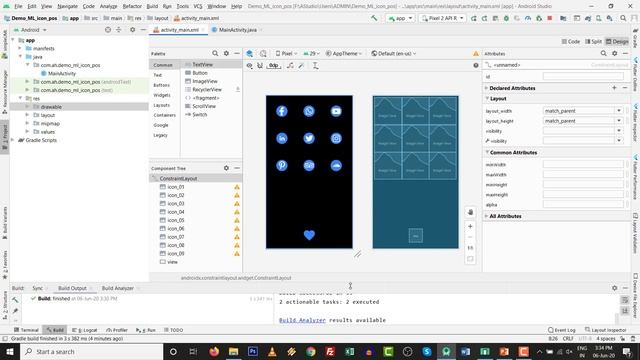Select the Build Analyzer tab
The height and width of the screenshot is (360, 640).
coord(118,288)
